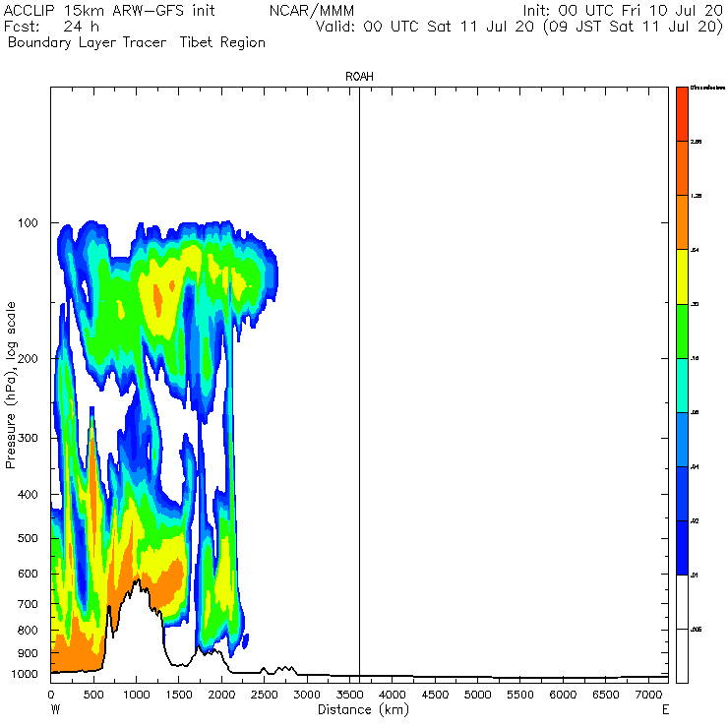Click the 'Fcst: 24 h' forecast text

click(51, 27)
